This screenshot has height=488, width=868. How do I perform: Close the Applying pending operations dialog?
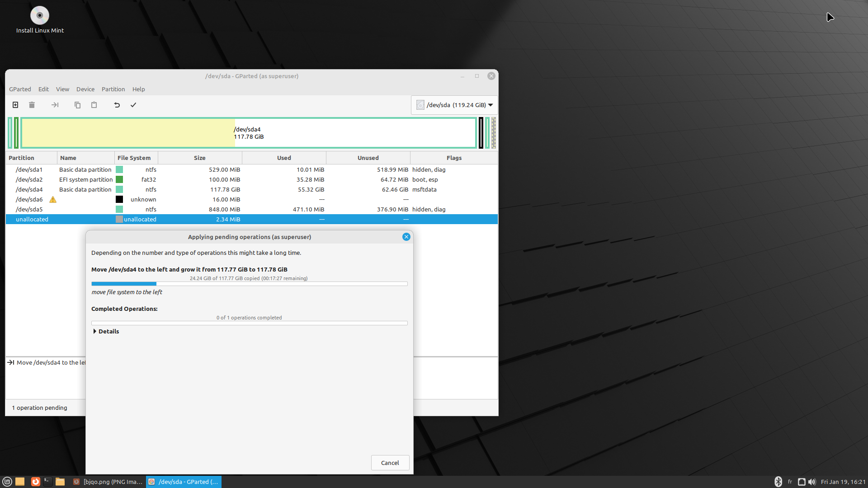click(x=406, y=237)
